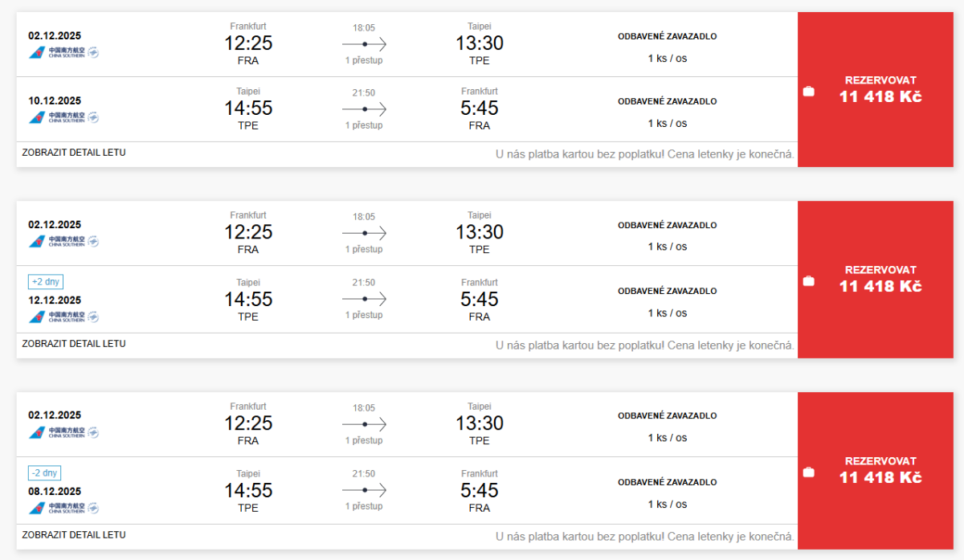Click suitcase icon in the 08.12.2025 return offer
Image resolution: width=964 pixels, height=560 pixels.
pos(809,472)
